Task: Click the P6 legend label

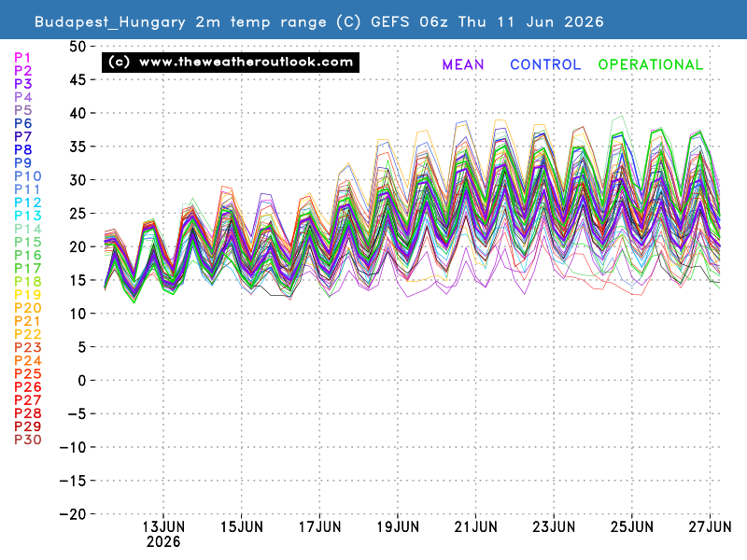Action: pyautogui.click(x=22, y=124)
